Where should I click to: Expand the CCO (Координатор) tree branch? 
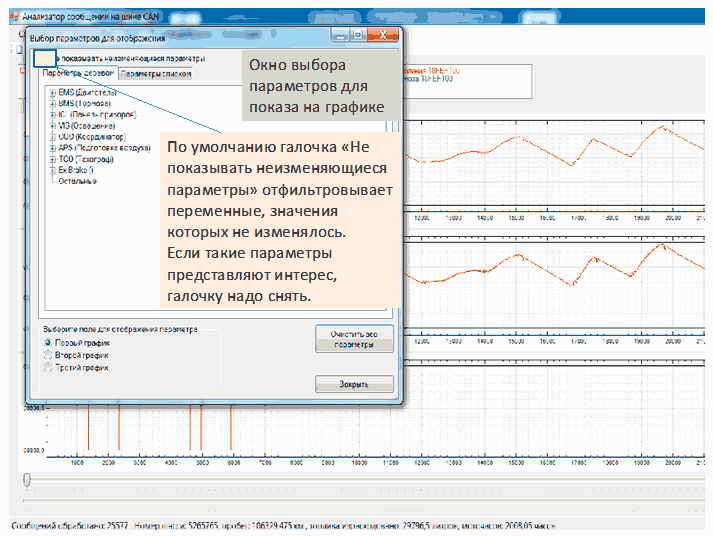click(51, 137)
